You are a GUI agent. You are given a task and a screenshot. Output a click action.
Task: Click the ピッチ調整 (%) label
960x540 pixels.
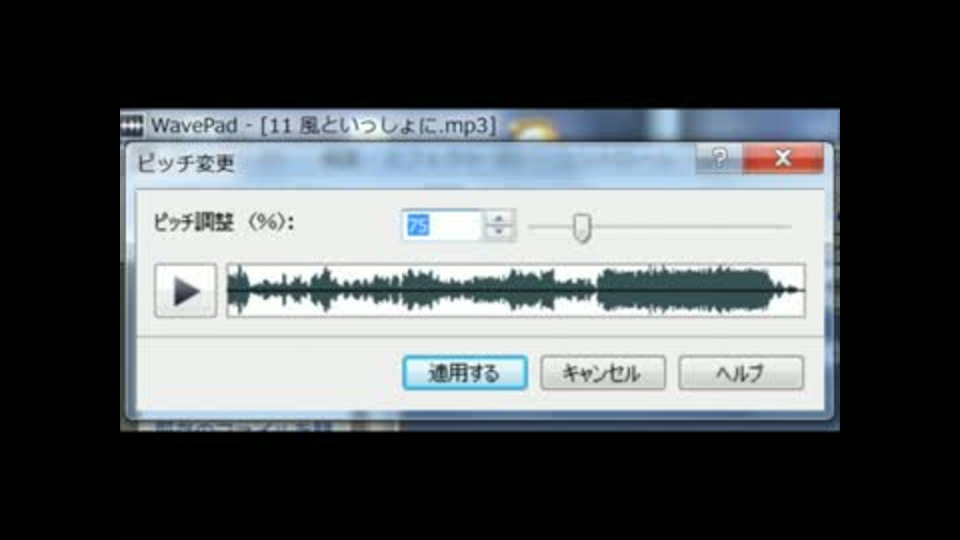point(224,222)
